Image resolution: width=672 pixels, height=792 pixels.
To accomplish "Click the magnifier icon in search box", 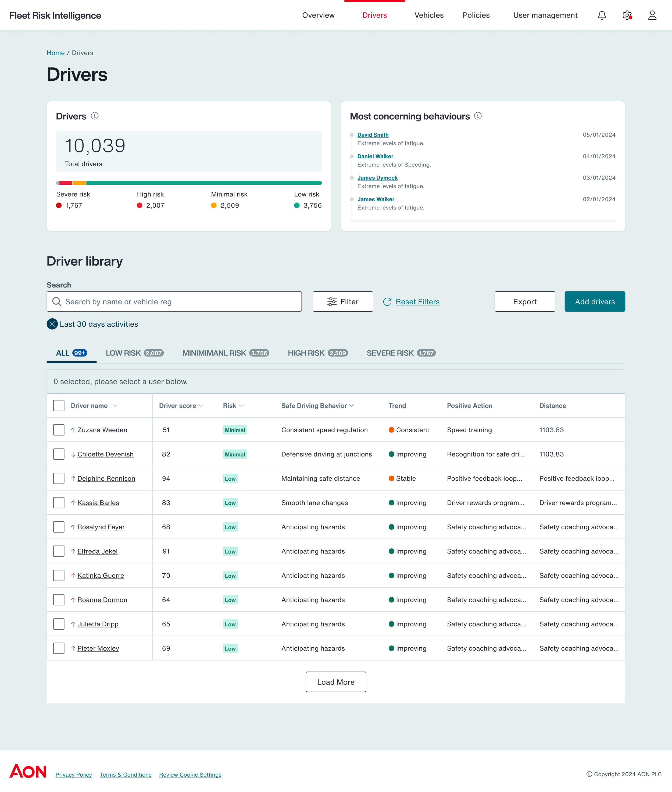I will click(x=57, y=302).
